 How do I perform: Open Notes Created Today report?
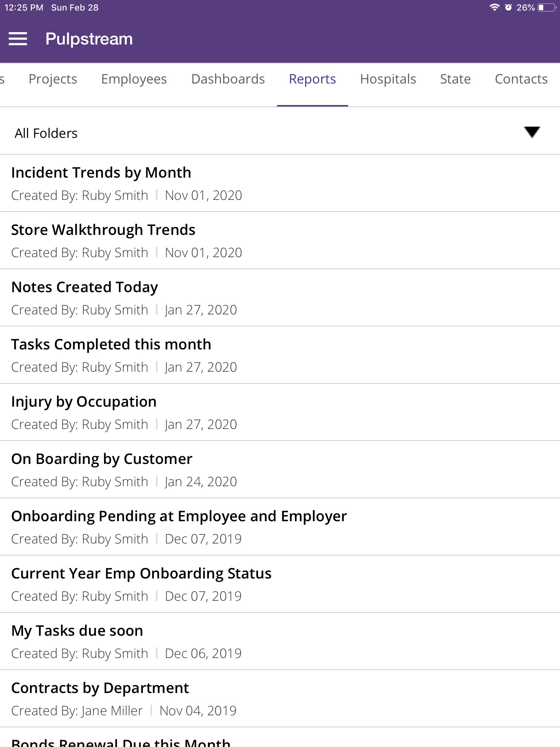(280, 298)
